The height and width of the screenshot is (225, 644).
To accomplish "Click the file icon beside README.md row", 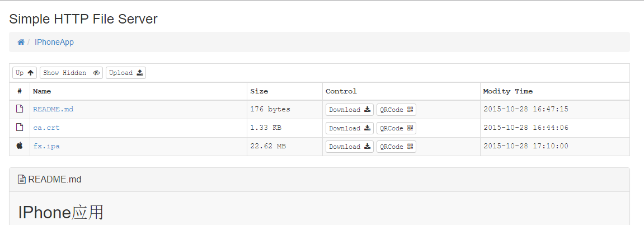I will click(20, 109).
